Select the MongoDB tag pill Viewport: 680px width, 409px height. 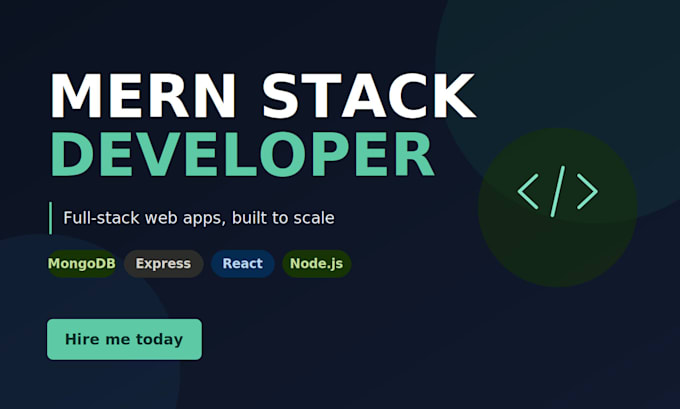(82, 264)
